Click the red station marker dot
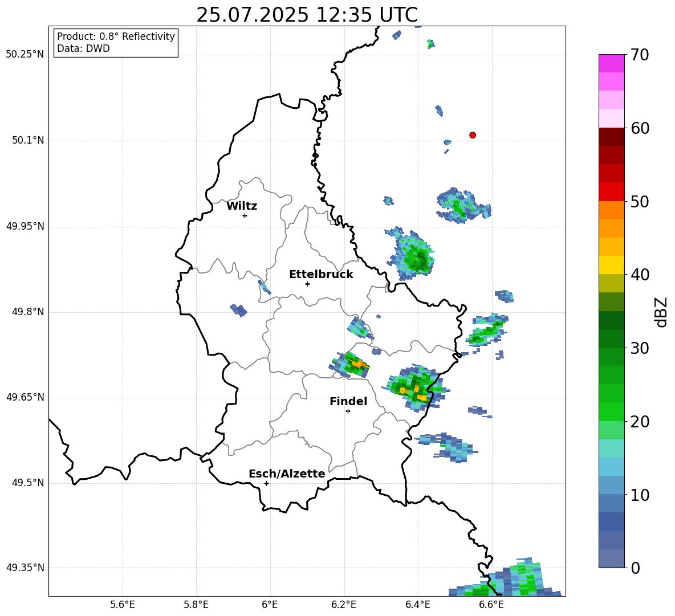The width and height of the screenshot is (675, 616). point(472,135)
